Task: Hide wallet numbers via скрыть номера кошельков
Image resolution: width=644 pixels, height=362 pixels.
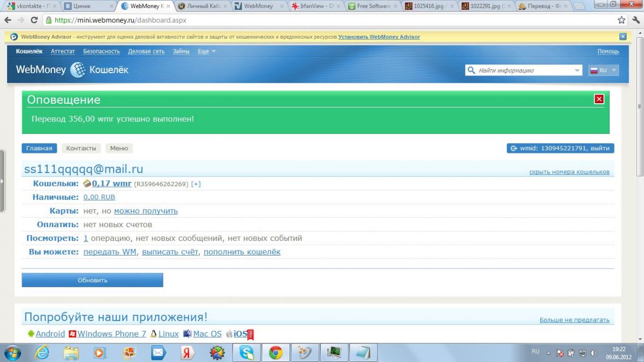Action: coord(569,172)
